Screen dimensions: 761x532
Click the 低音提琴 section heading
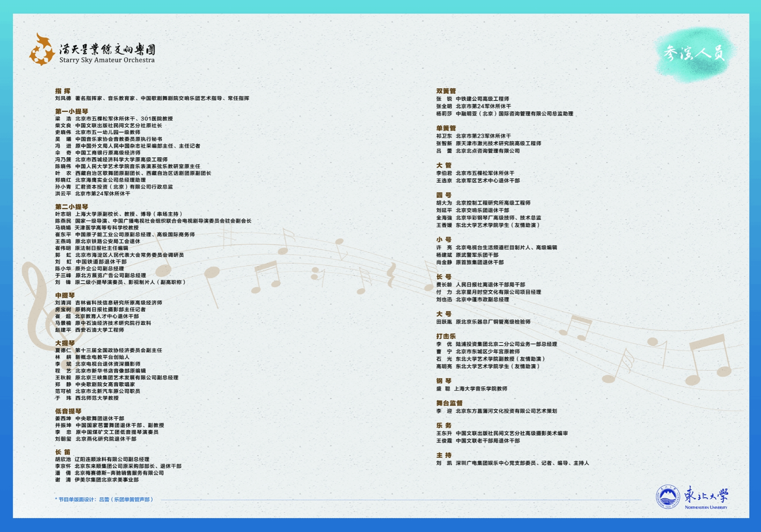click(68, 411)
